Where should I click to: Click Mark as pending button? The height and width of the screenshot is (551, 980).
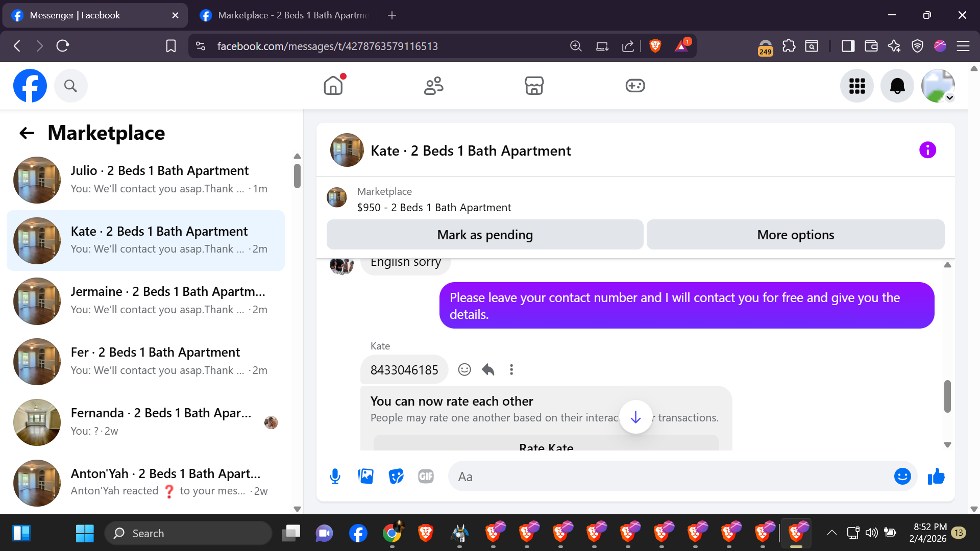[x=484, y=235]
